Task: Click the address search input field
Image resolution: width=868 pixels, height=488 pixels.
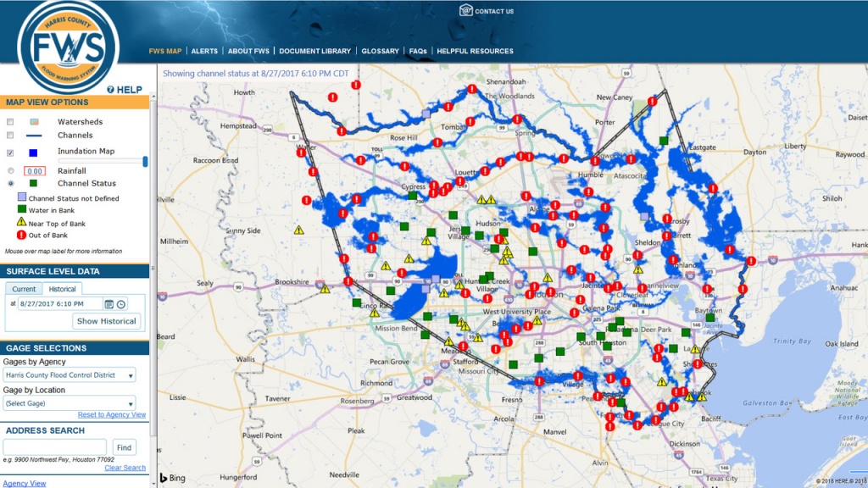Action: (x=55, y=446)
